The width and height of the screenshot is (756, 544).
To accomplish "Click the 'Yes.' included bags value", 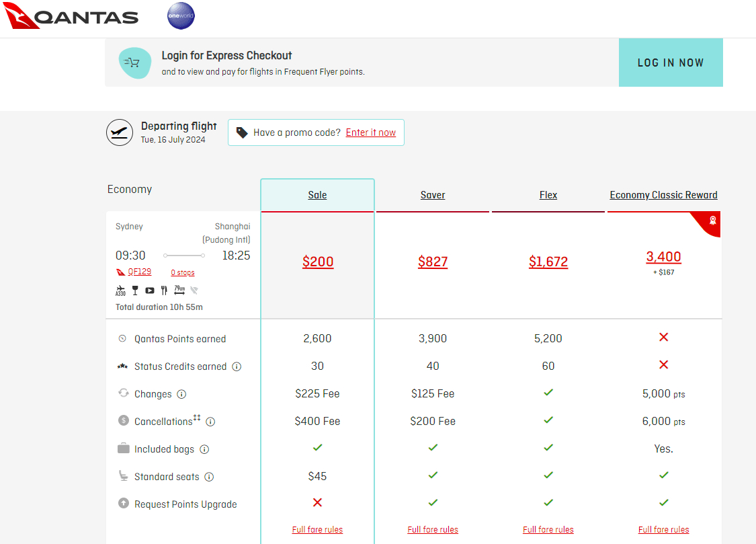I will (x=663, y=449).
